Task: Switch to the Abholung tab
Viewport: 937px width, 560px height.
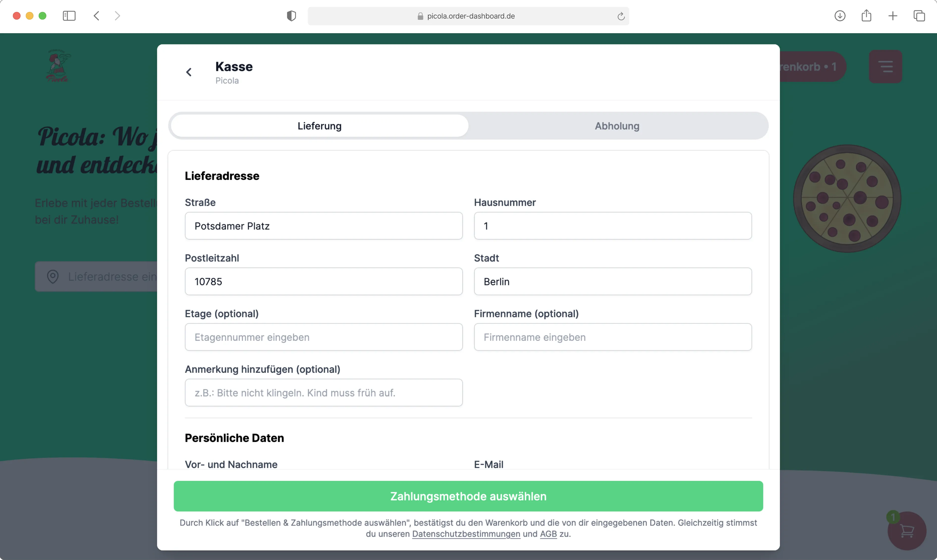Action: [617, 126]
